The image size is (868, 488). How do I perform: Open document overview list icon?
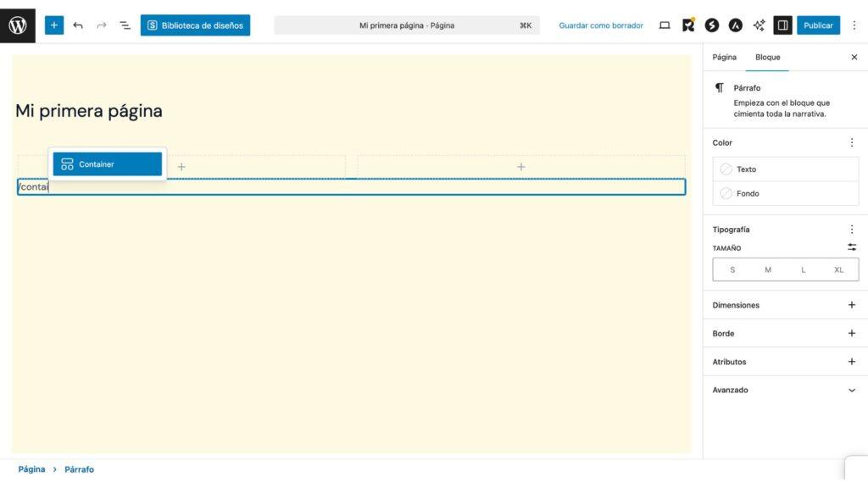(x=125, y=25)
